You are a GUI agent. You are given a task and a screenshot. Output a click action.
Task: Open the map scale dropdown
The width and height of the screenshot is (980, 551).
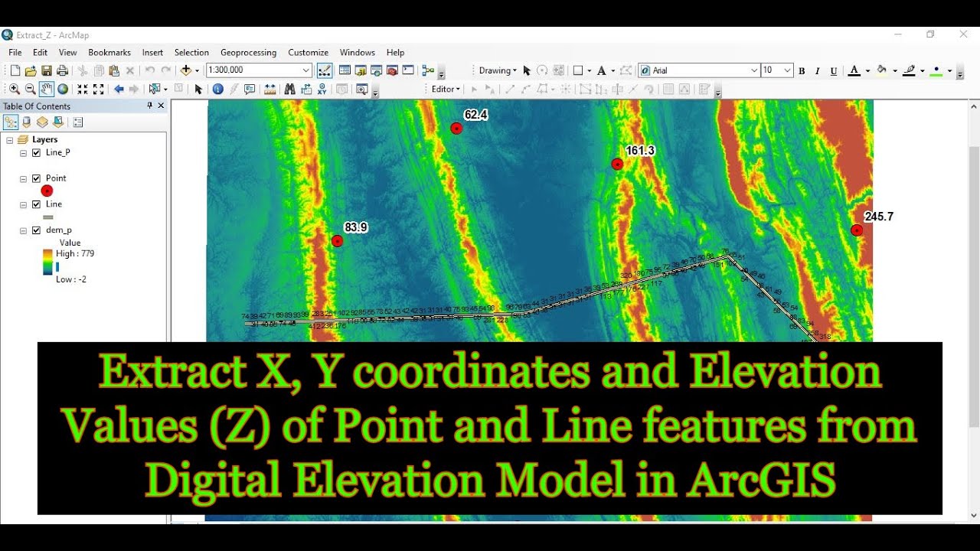[306, 70]
